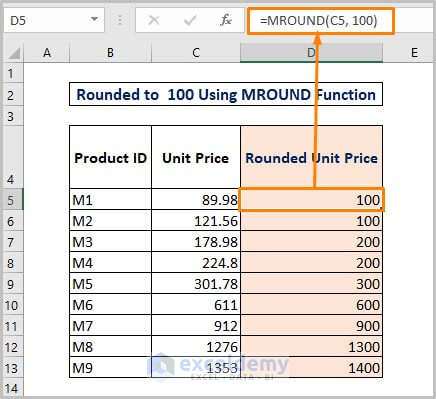The image size is (436, 399).
Task: Select cell containing M7
Action: 110,325
